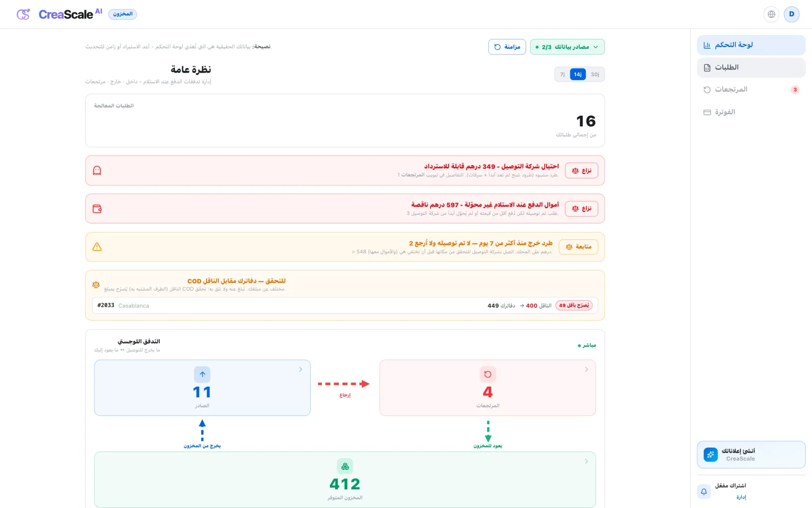Open لوحة التحكم in the sidebar
This screenshot has width=812, height=508.
coord(751,45)
